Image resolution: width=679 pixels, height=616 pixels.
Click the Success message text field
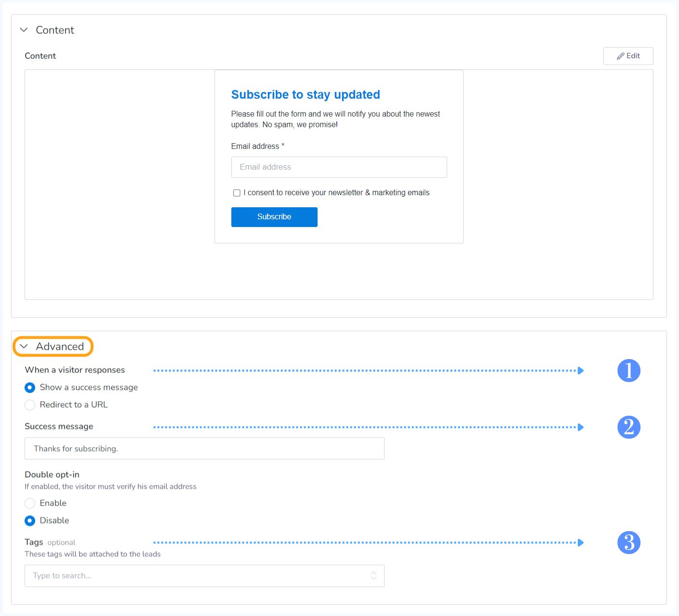[x=204, y=448]
